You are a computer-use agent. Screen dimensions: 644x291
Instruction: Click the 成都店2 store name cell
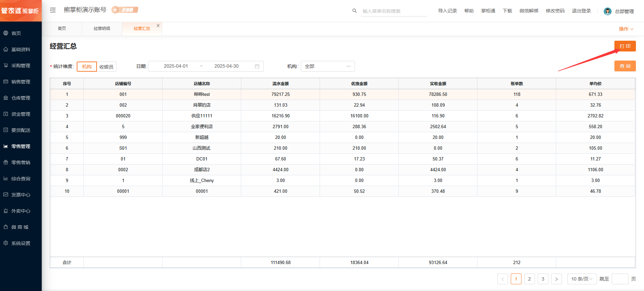point(202,170)
